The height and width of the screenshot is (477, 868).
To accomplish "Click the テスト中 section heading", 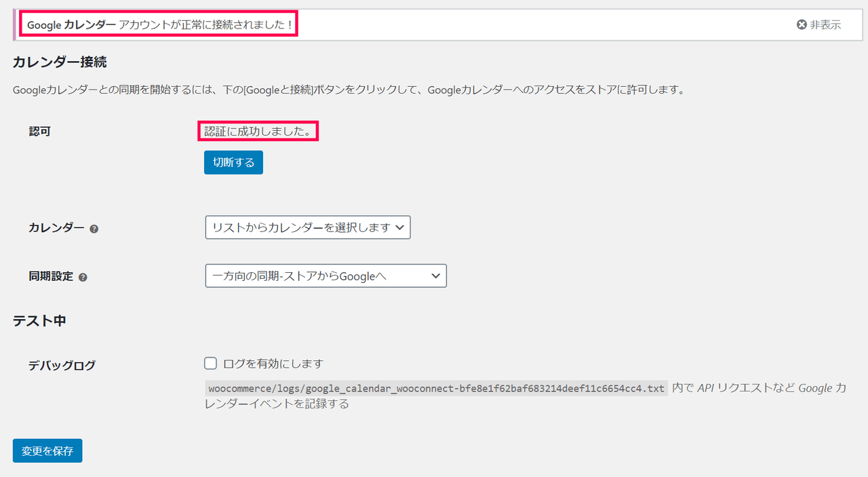I will coord(39,321).
